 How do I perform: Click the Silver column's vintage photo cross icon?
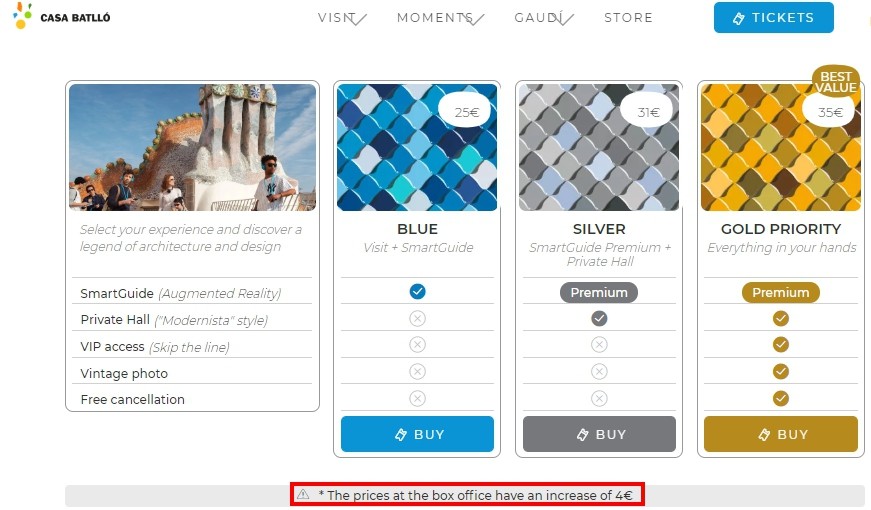[599, 371]
